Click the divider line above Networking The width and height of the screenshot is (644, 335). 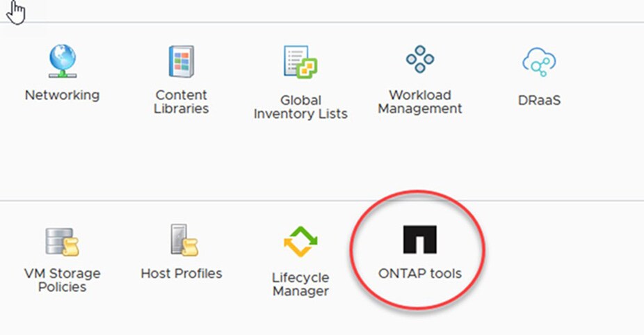pos(62,22)
